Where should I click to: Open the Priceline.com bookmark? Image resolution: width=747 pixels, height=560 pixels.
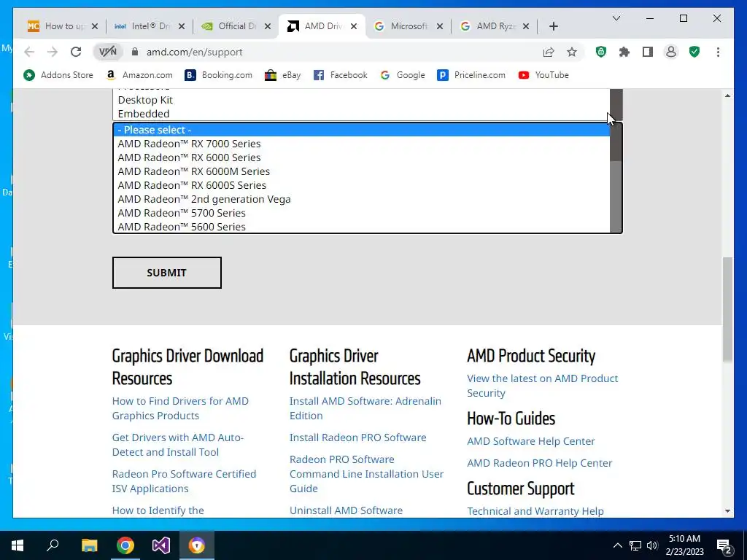(471, 75)
